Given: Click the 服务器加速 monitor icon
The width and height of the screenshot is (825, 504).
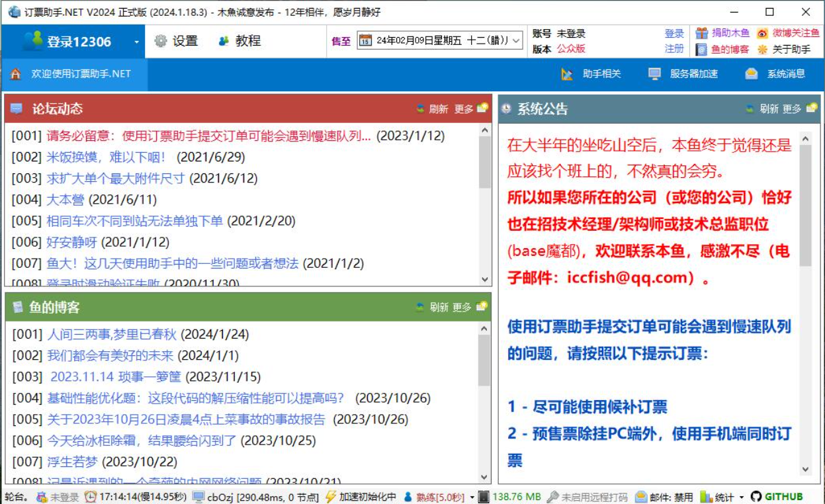Looking at the screenshot, I should (x=654, y=74).
